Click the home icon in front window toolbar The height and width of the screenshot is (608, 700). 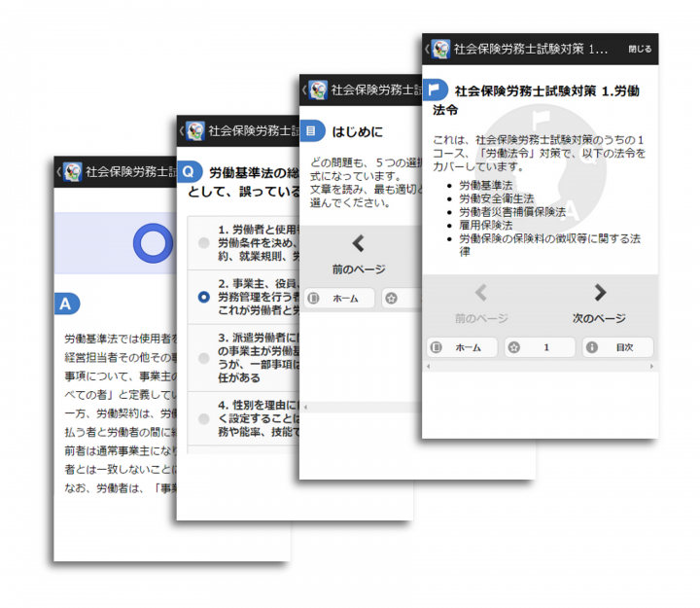(437, 347)
